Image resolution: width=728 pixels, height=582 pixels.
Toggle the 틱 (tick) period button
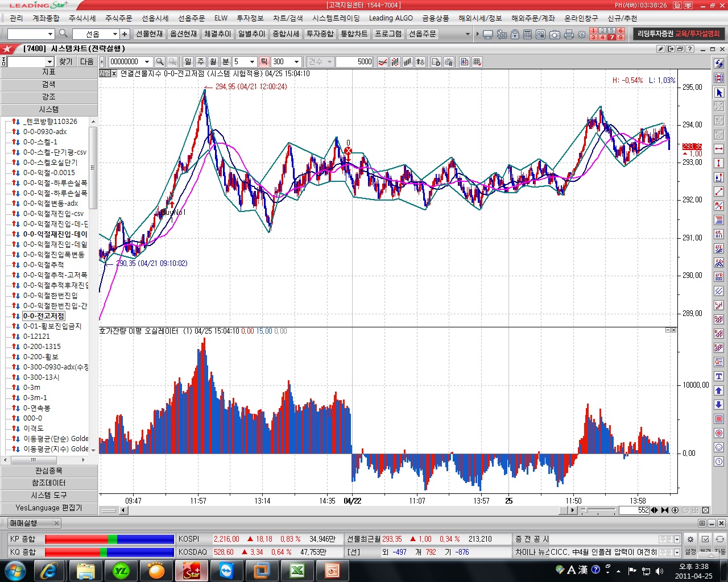264,61
